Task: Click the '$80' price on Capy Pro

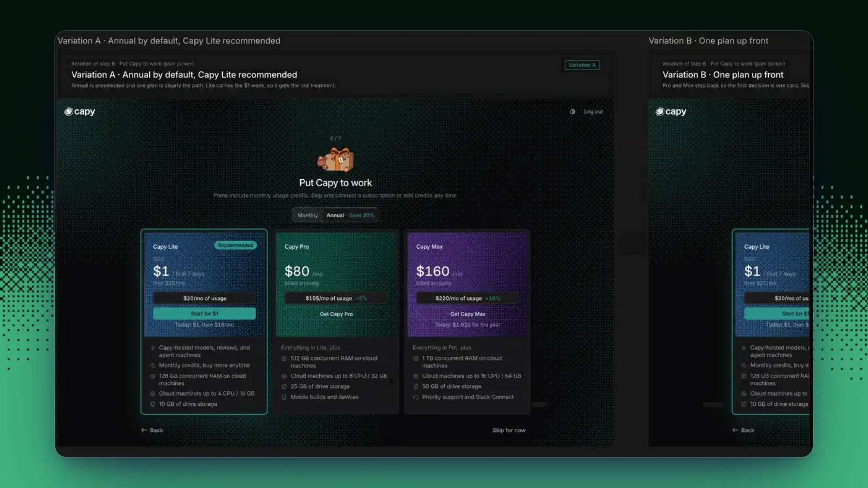Action: (x=297, y=271)
